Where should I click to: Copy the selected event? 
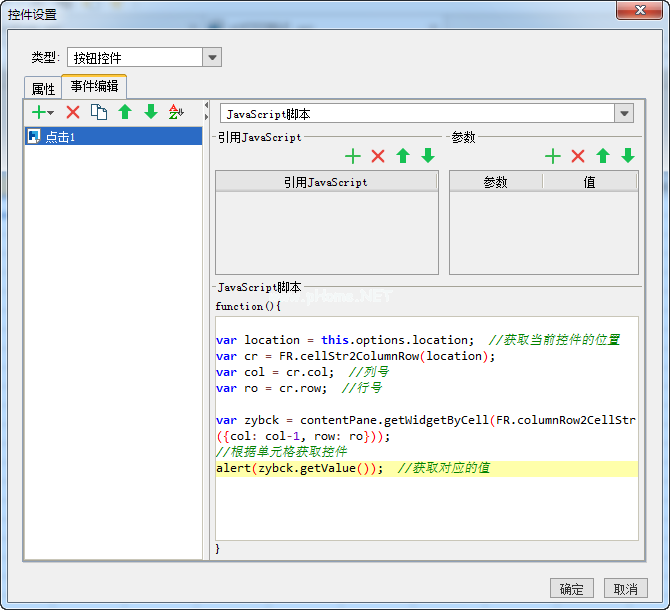click(99, 112)
